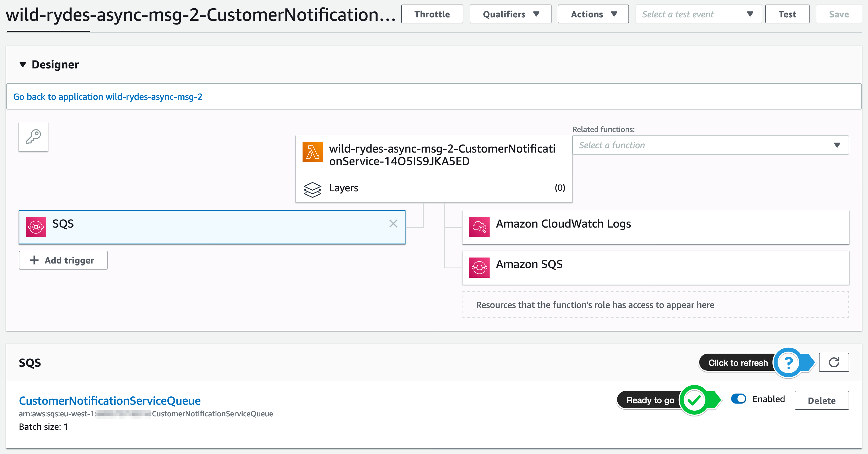This screenshot has width=868, height=454.
Task: Go back to application wild-rydes-async-msg-2
Action: 108,97
